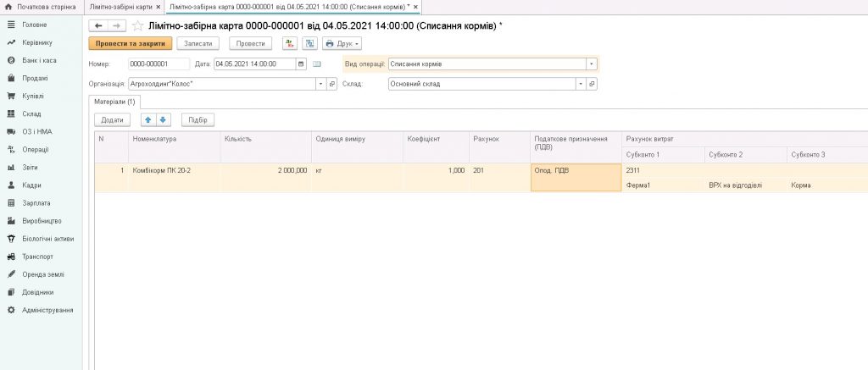Open the Друк print menu

tap(342, 43)
